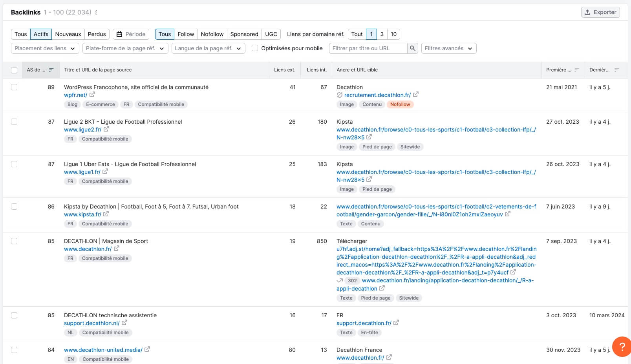Click the nofollow link icon before recrutement.decathlon.fr
This screenshot has width=631, height=364.
pos(340,95)
